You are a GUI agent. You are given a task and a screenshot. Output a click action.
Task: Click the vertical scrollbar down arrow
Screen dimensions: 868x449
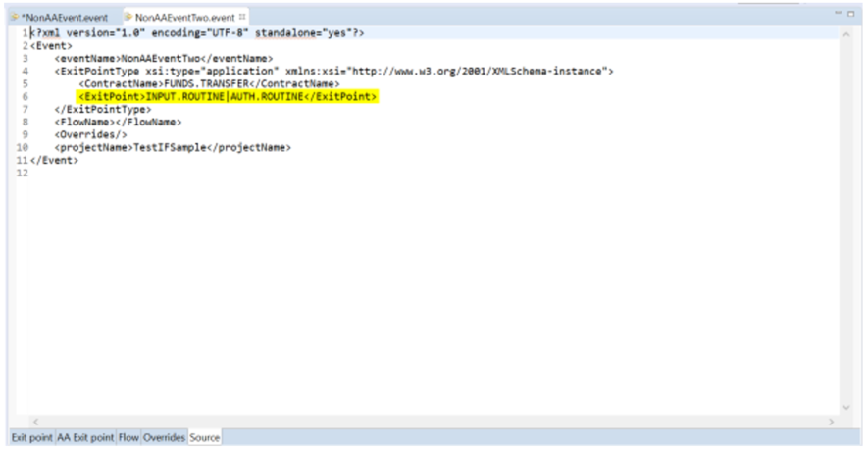[845, 408]
